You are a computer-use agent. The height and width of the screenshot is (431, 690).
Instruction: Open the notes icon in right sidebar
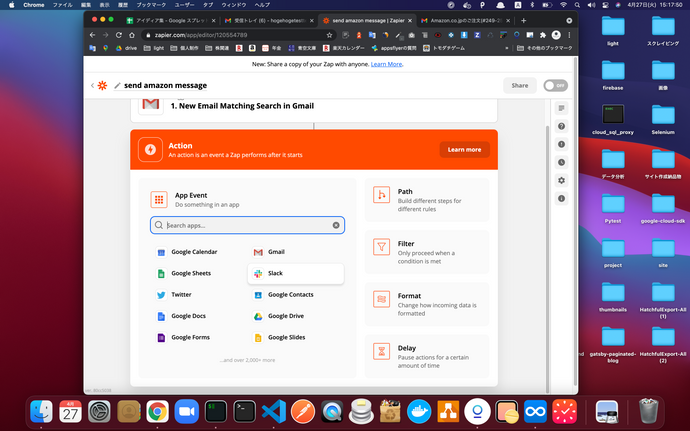coord(562,108)
